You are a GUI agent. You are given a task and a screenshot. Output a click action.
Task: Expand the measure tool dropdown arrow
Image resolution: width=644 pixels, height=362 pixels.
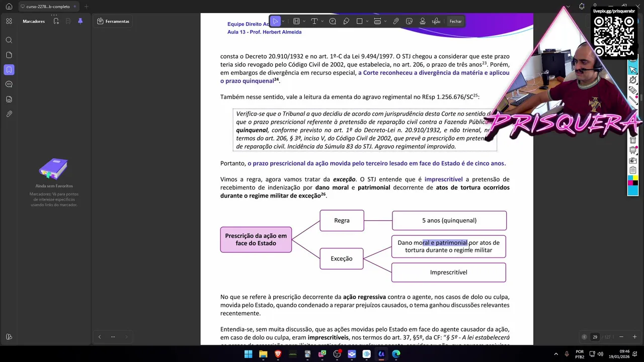click(385, 21)
